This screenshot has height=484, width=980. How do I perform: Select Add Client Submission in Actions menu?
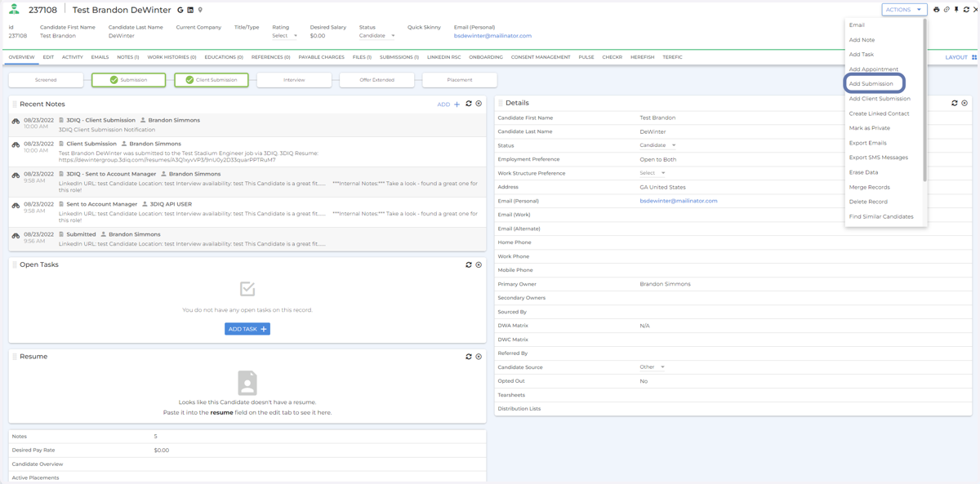[880, 99]
